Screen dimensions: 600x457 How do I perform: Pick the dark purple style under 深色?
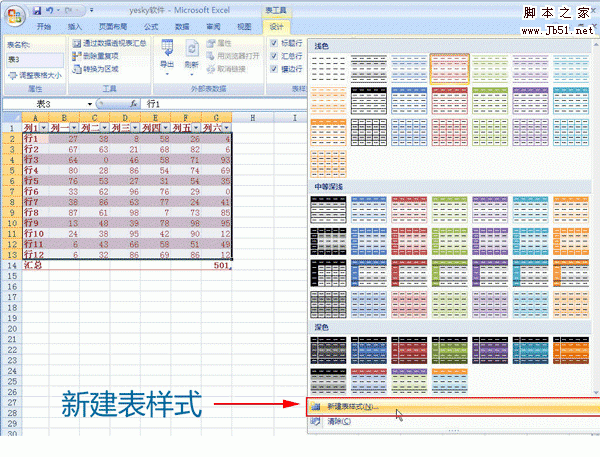click(490, 350)
